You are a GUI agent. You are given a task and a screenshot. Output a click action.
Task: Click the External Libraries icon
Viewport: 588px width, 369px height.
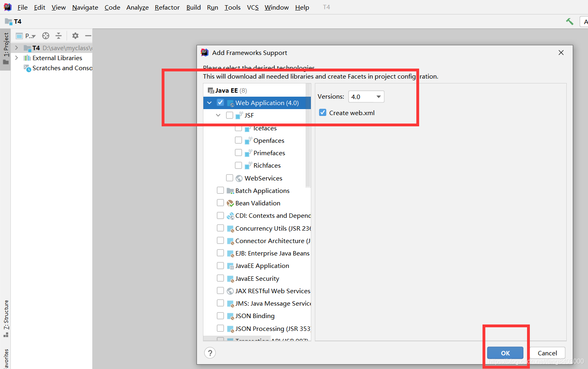(27, 58)
